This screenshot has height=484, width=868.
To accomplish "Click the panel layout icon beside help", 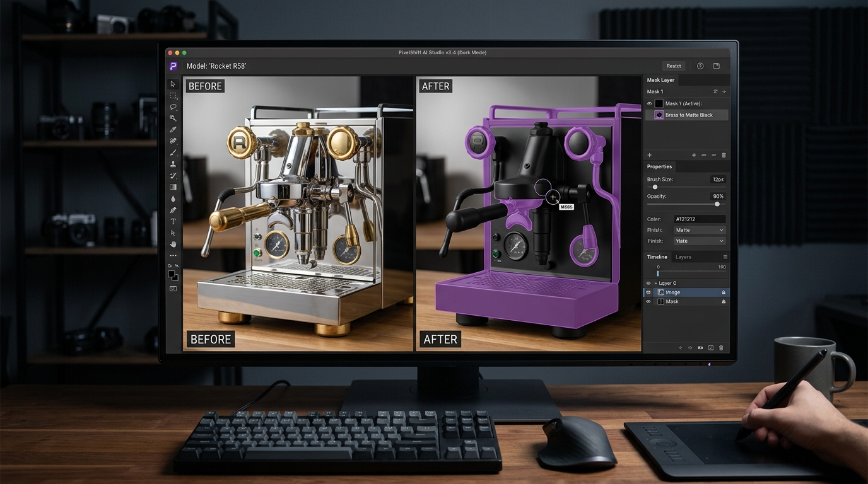I will [x=717, y=66].
